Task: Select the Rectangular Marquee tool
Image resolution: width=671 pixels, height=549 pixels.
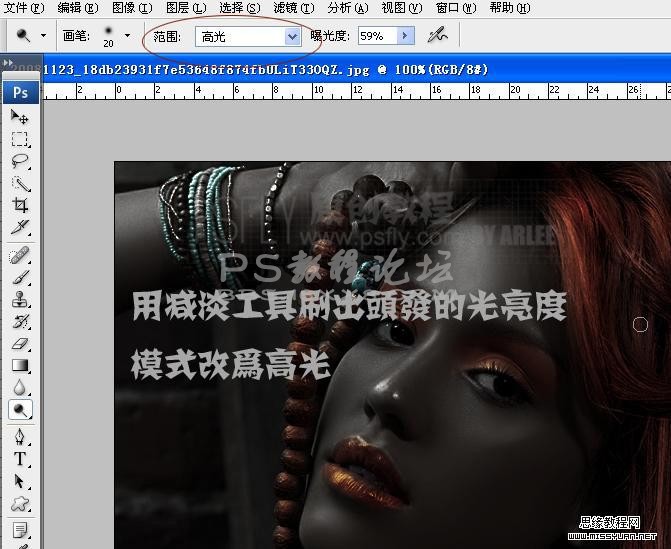Action: click(20, 139)
